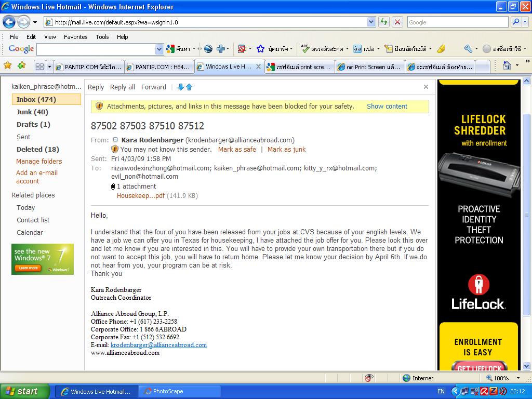Open Quick Tabs grid view

tap(39, 67)
